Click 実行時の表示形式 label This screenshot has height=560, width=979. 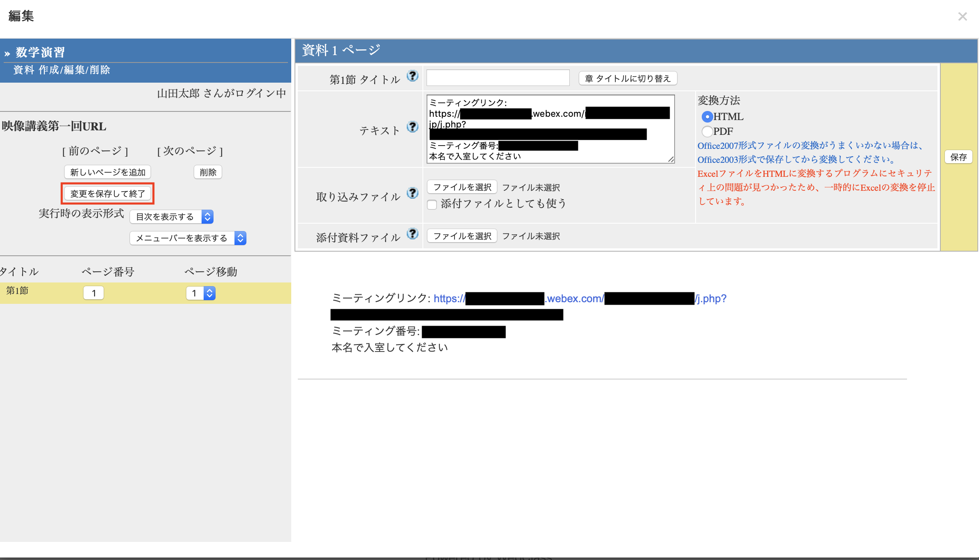[81, 213]
